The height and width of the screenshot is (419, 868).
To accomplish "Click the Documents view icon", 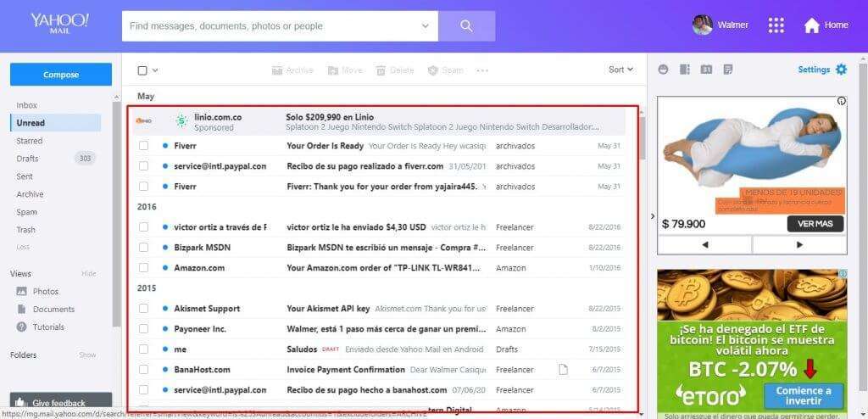I will [x=21, y=309].
